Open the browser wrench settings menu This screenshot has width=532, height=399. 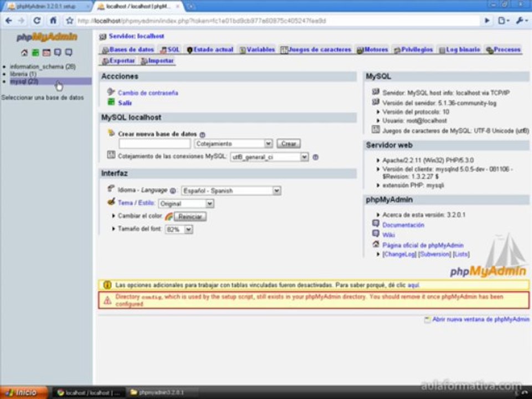coord(521,21)
